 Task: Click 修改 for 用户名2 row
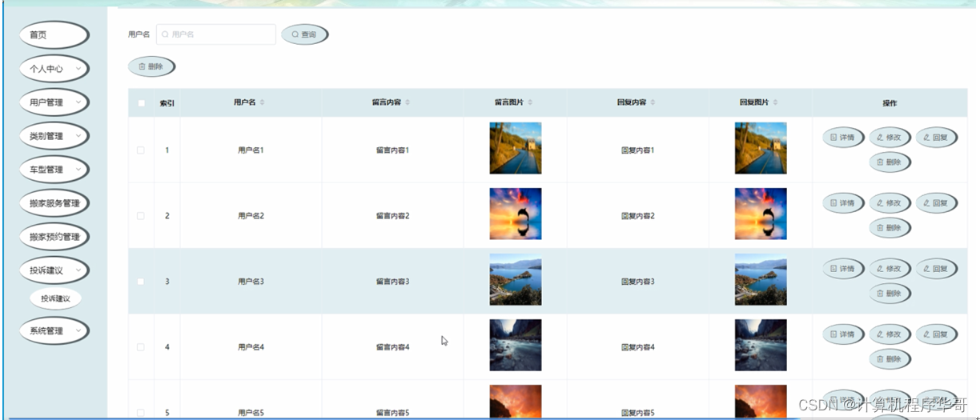(x=890, y=203)
